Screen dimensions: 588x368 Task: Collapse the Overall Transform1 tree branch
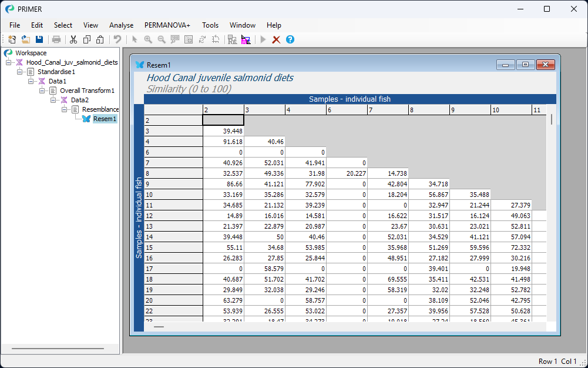42,91
